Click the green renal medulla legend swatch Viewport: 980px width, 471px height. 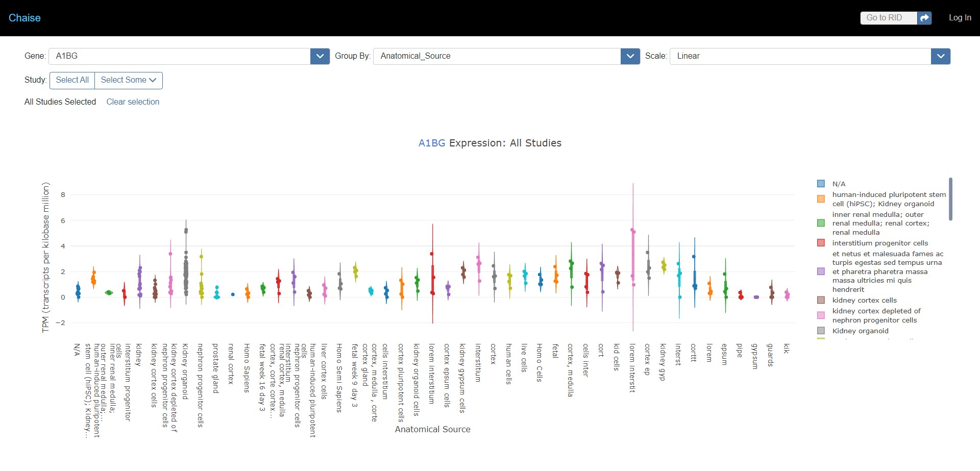coord(821,222)
